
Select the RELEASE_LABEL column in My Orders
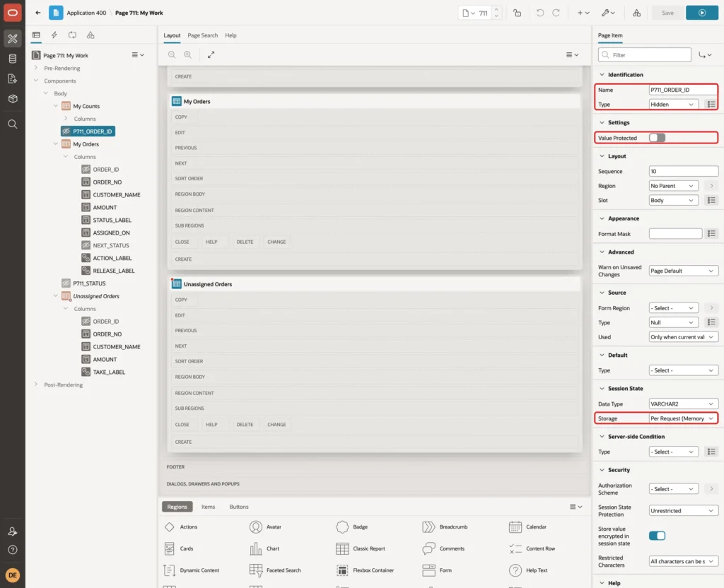(x=114, y=271)
